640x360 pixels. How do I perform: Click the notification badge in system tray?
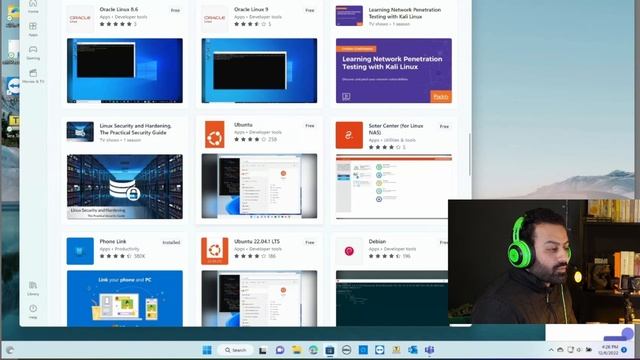[624, 350]
